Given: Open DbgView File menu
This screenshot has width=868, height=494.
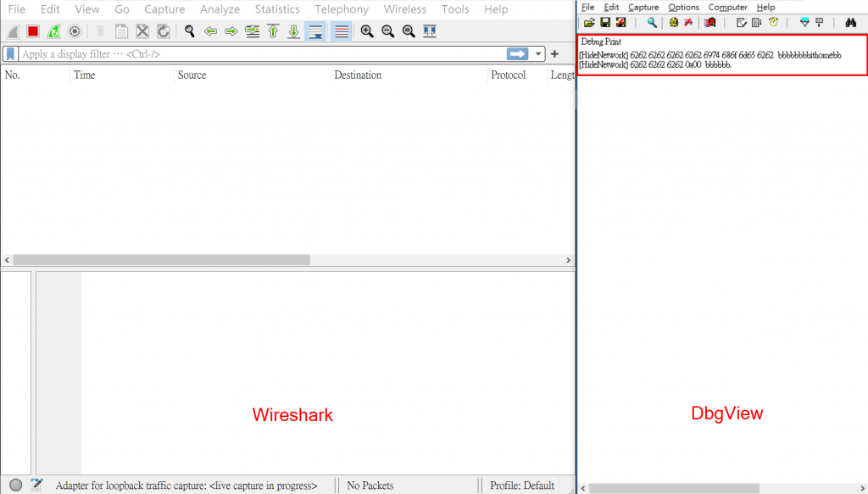Looking at the screenshot, I should point(588,7).
